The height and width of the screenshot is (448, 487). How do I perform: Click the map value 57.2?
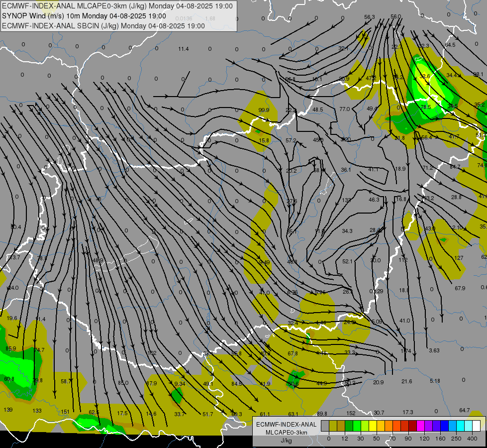(291, 140)
